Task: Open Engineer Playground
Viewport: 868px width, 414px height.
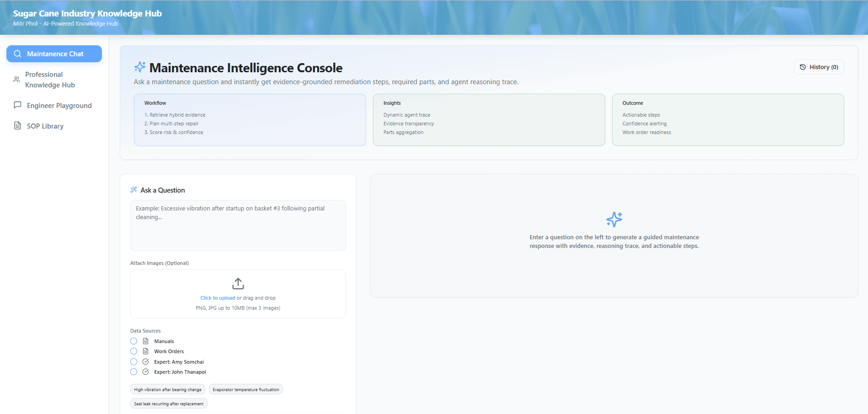Action: coord(54,105)
